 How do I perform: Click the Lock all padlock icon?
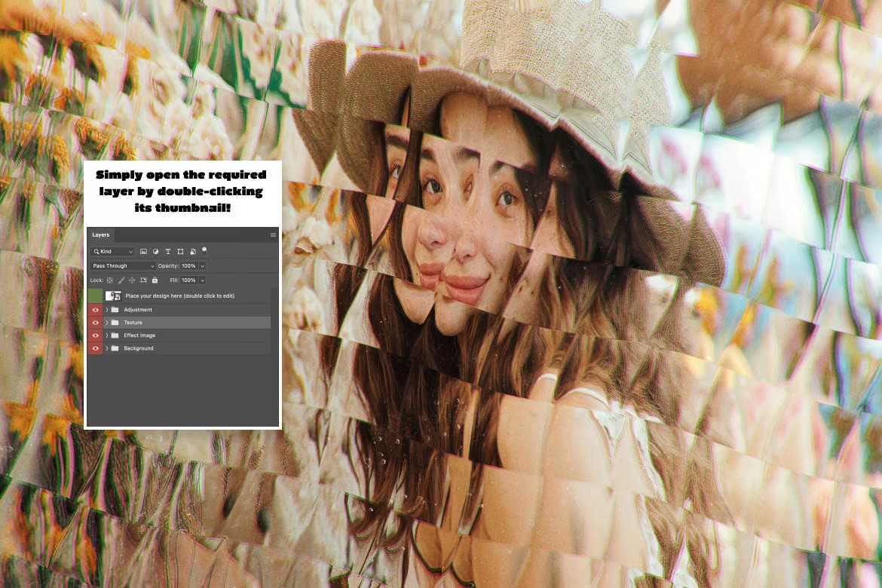tap(155, 280)
